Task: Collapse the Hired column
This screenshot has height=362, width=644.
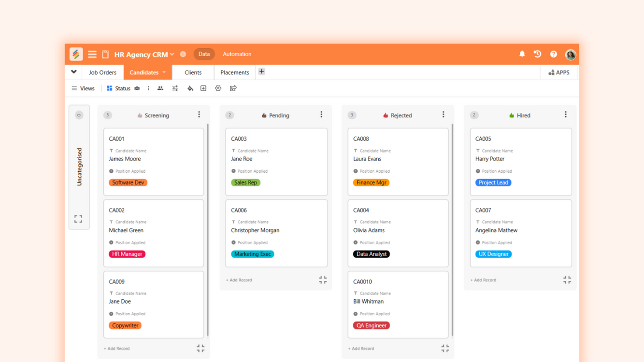Action: [567, 279]
